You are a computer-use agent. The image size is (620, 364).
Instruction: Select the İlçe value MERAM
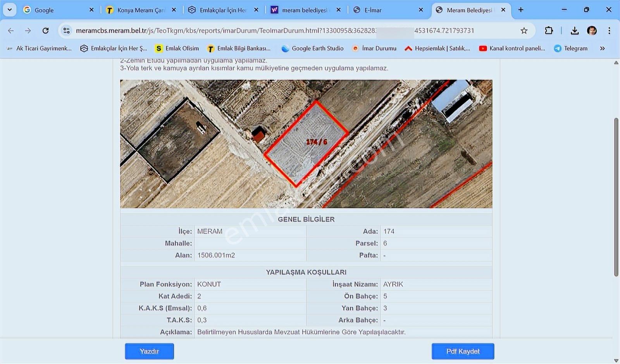tap(210, 231)
